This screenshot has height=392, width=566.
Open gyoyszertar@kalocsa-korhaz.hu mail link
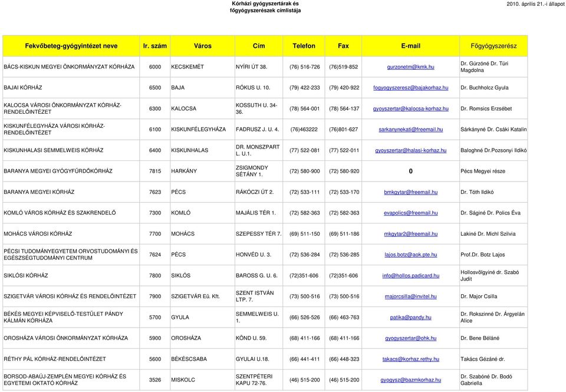click(x=410, y=108)
